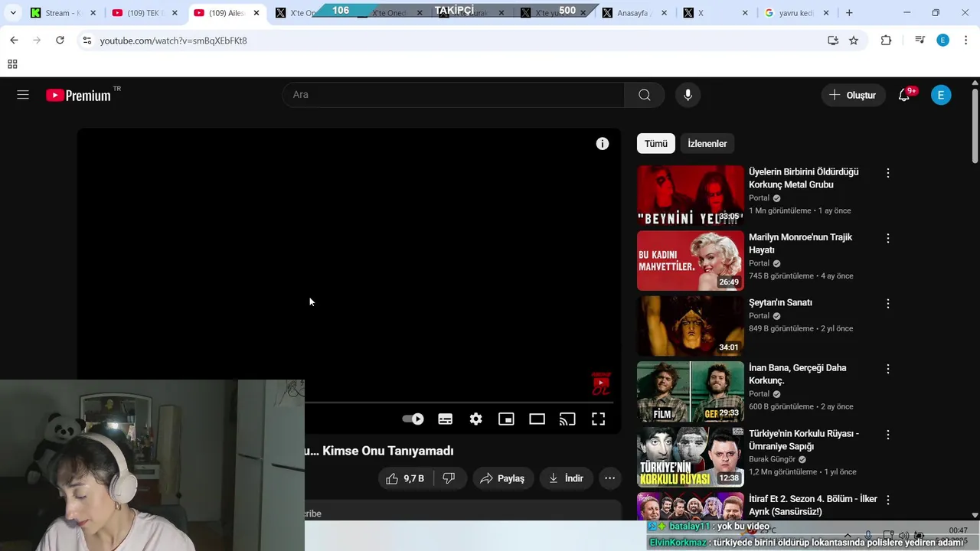980x551 pixels.
Task: Bookmark this page with star icon
Action: [854, 41]
